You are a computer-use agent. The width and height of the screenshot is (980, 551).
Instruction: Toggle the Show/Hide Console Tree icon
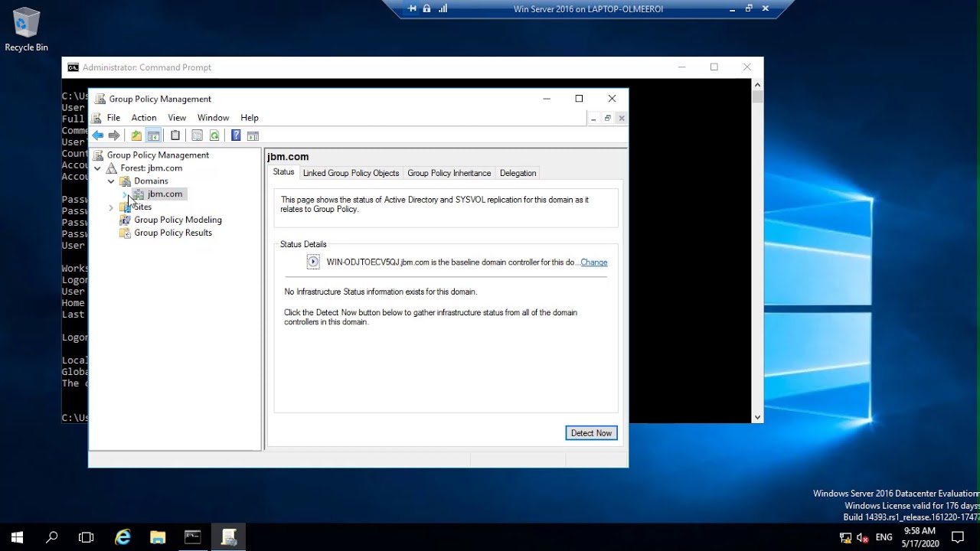(153, 135)
